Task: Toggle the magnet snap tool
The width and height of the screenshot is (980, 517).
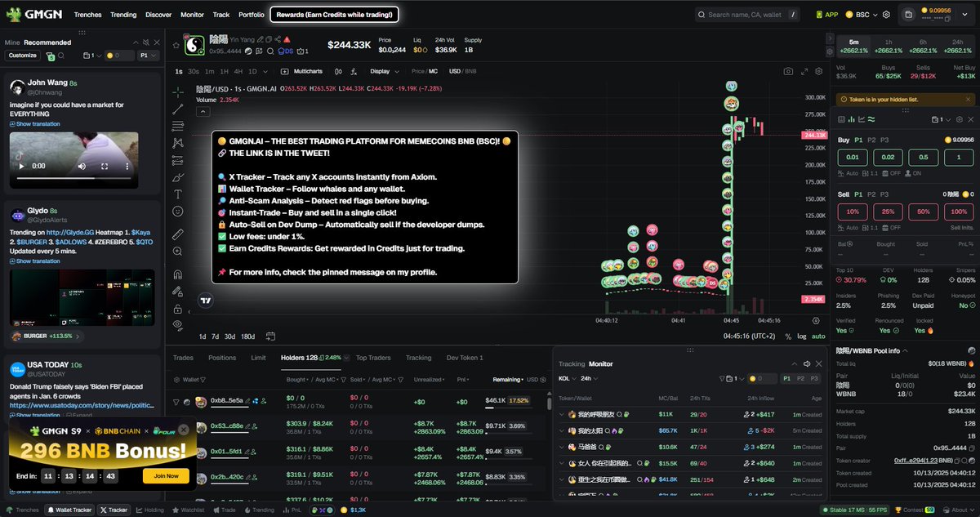Action: (x=178, y=274)
